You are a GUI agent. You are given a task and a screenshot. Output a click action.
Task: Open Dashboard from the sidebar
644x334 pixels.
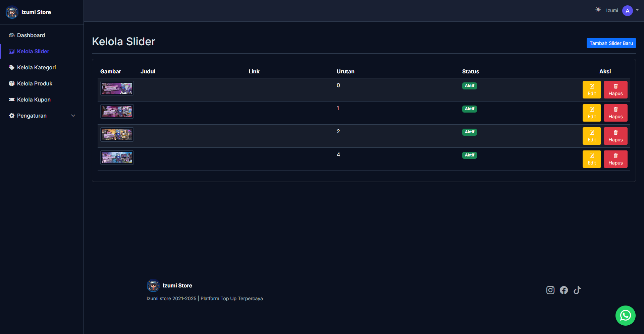[31, 35]
